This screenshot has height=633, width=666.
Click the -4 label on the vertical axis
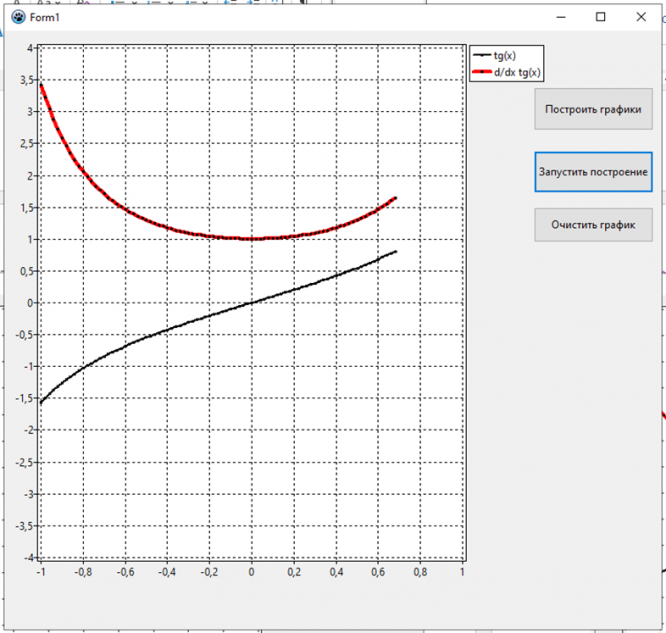click(x=28, y=557)
